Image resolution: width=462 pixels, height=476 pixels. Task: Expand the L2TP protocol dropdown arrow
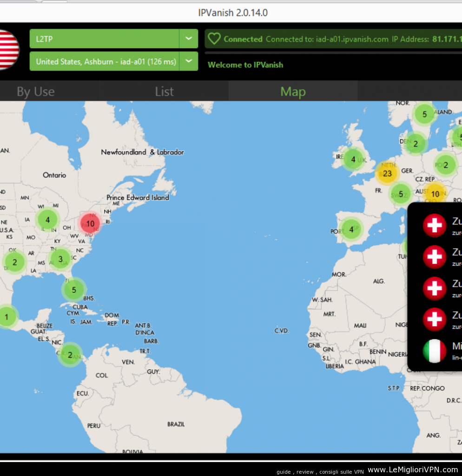tap(189, 39)
